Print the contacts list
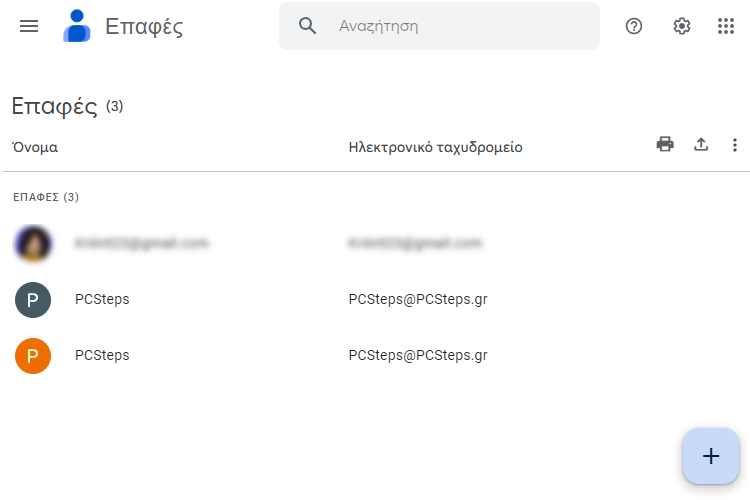Screen dimensions: 750x500 pos(665,144)
